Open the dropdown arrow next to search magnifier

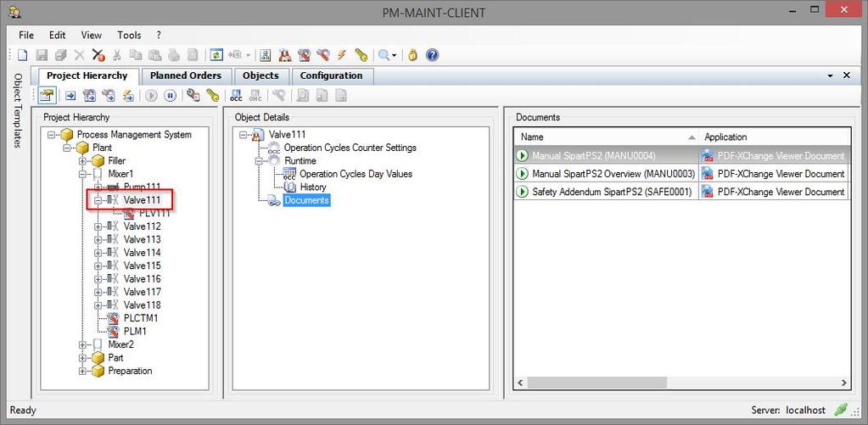tap(395, 55)
